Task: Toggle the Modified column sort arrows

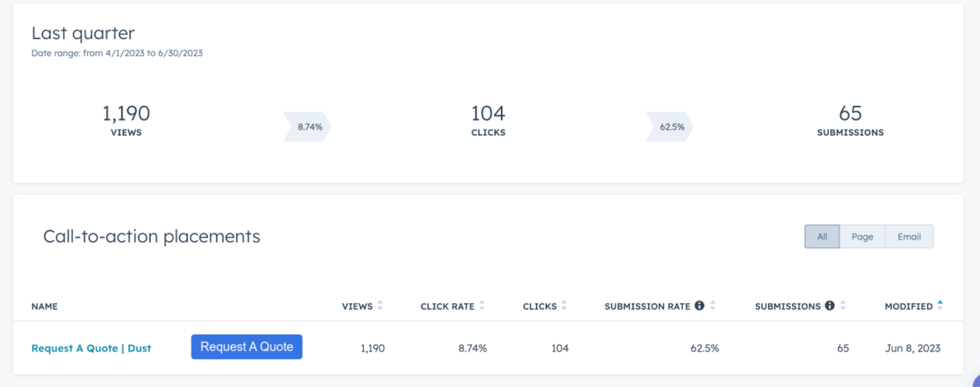Action: click(x=940, y=305)
